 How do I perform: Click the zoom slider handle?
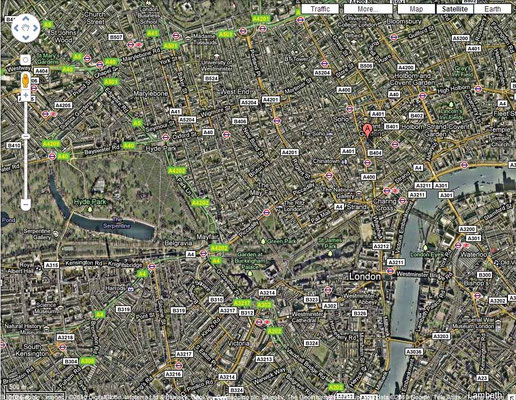(x=26, y=136)
